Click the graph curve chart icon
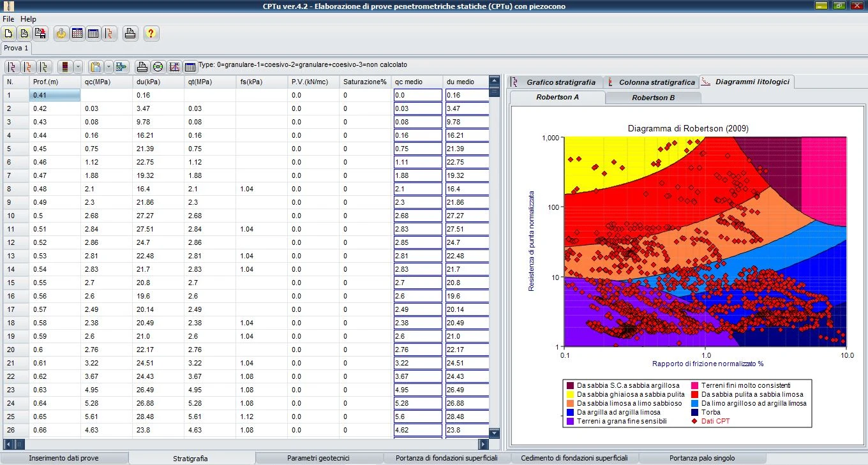This screenshot has height=465, width=868. [174, 66]
